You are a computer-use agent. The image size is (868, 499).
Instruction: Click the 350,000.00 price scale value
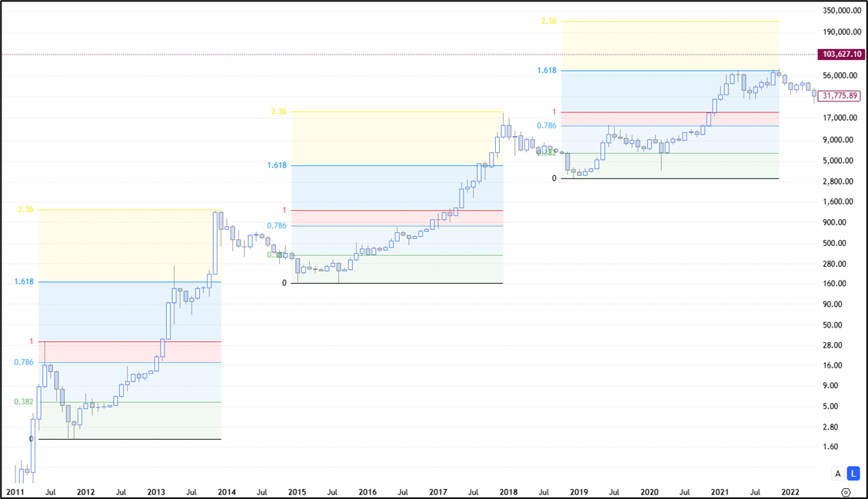[841, 11]
